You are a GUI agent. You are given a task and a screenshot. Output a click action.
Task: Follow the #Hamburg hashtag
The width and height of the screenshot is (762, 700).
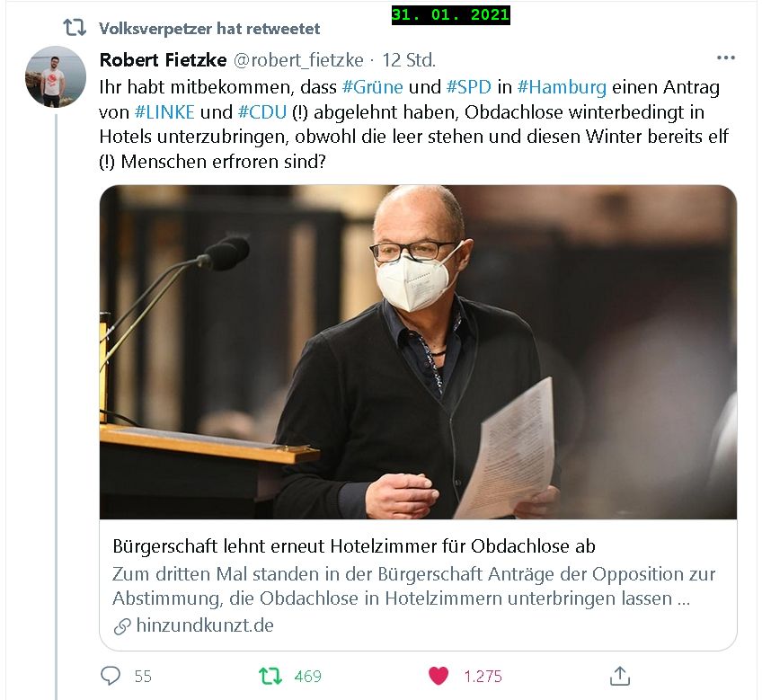[x=562, y=87]
